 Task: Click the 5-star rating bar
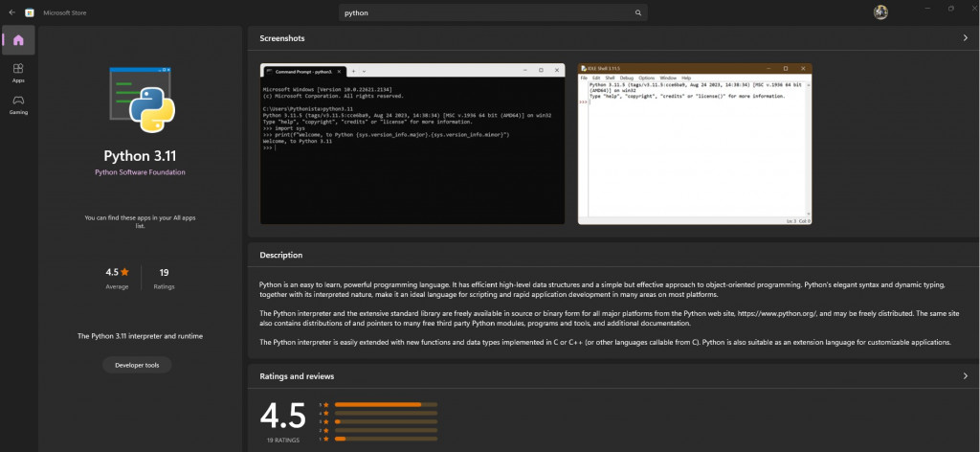tap(386, 404)
